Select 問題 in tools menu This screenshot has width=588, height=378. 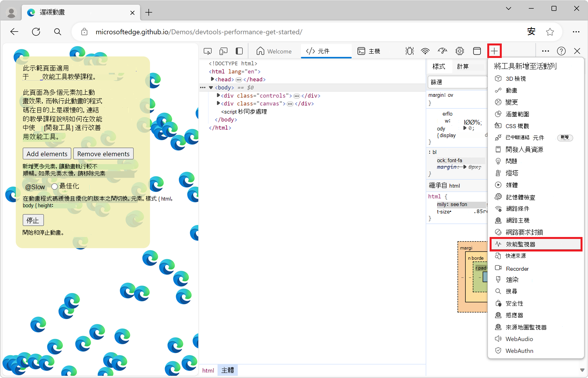click(x=536, y=161)
